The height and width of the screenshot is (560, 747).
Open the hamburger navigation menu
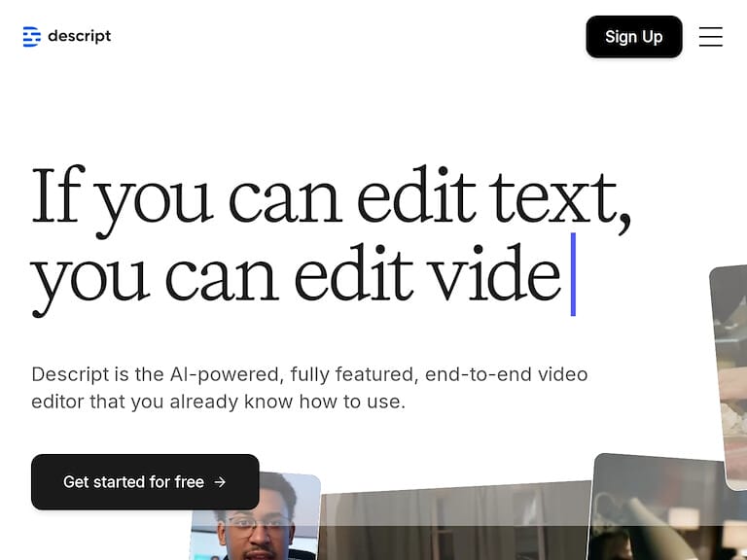[x=710, y=37]
